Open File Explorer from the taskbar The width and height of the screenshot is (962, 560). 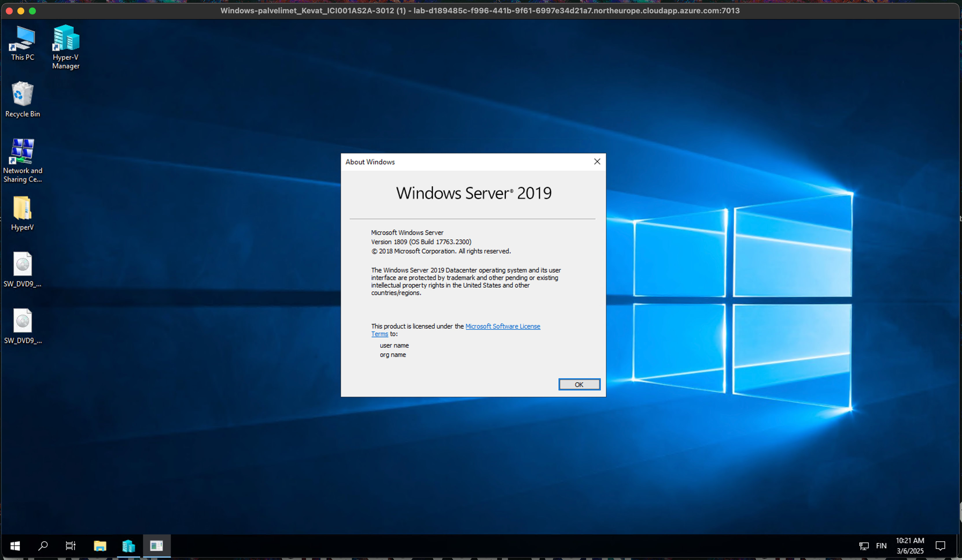[x=100, y=546]
